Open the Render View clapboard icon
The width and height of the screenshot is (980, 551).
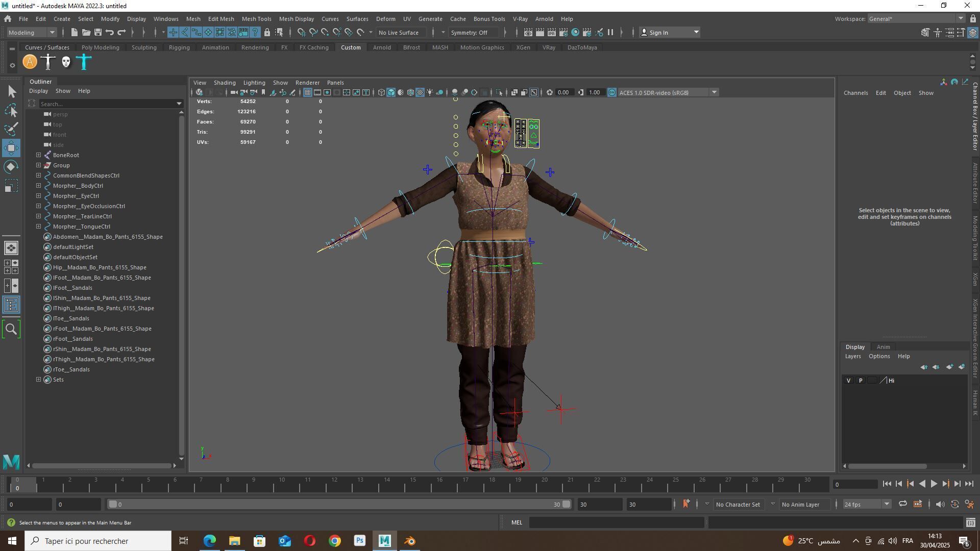point(528,32)
